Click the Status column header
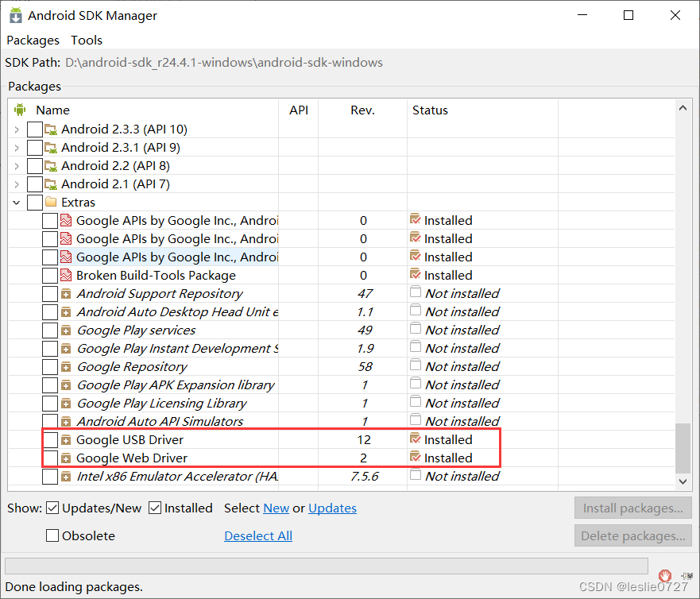The height and width of the screenshot is (599, 700). tap(430, 110)
